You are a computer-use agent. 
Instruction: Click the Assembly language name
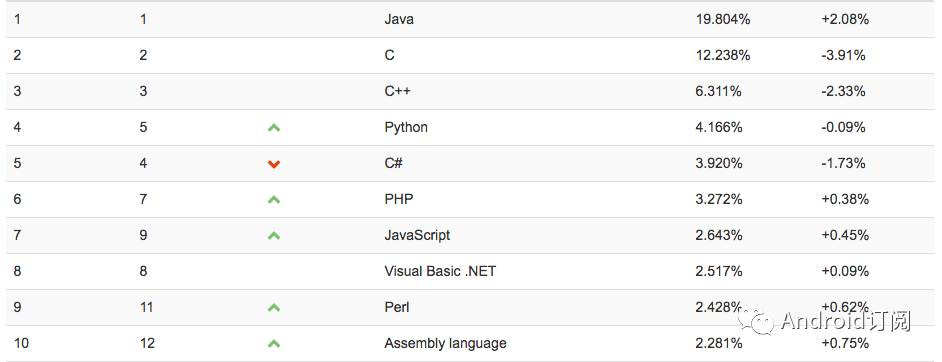pos(445,343)
